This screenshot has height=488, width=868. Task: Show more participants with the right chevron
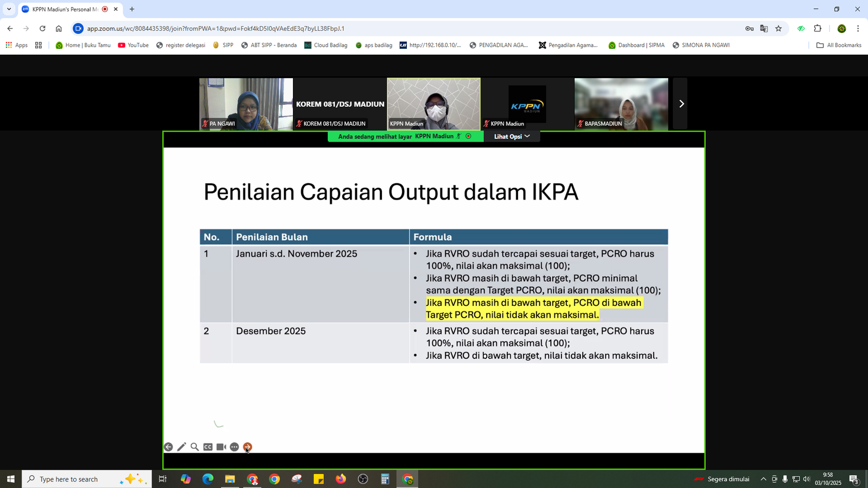click(681, 104)
